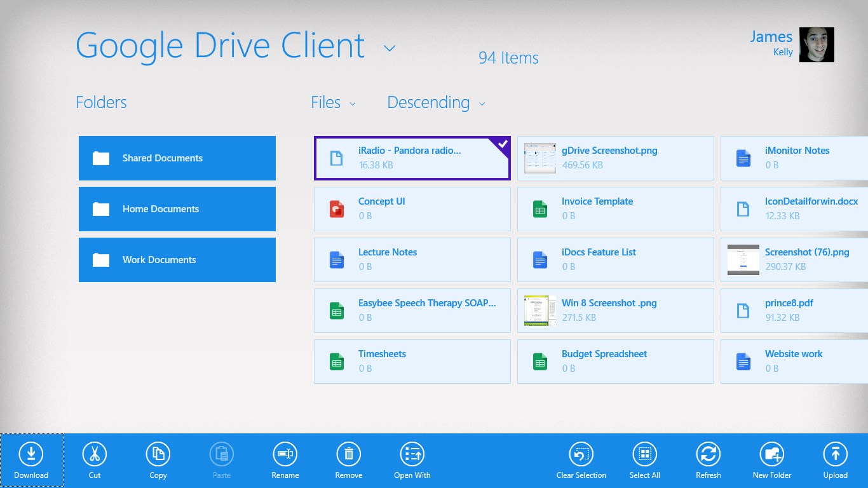Click the New Folder icon
This screenshot has height=488, width=868.
pos(772,454)
